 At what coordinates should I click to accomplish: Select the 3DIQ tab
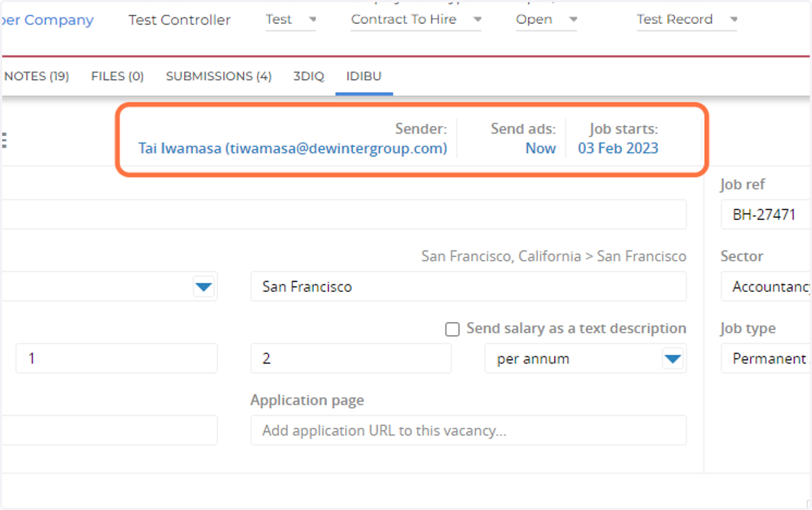click(x=309, y=76)
